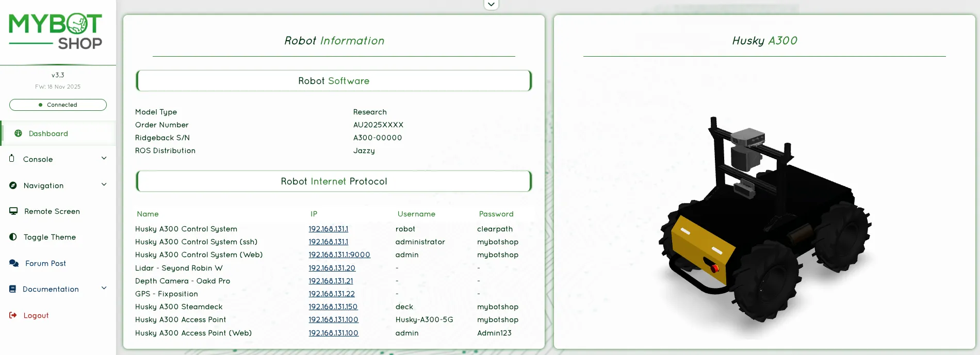The height and width of the screenshot is (355, 980).
Task: Open the Husky A300 Steamdeck IP link
Action: (x=333, y=307)
